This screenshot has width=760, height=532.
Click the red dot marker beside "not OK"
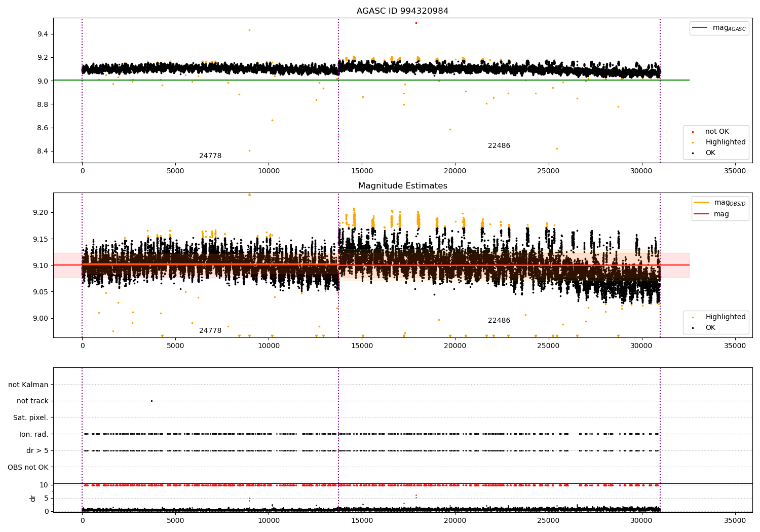point(693,132)
